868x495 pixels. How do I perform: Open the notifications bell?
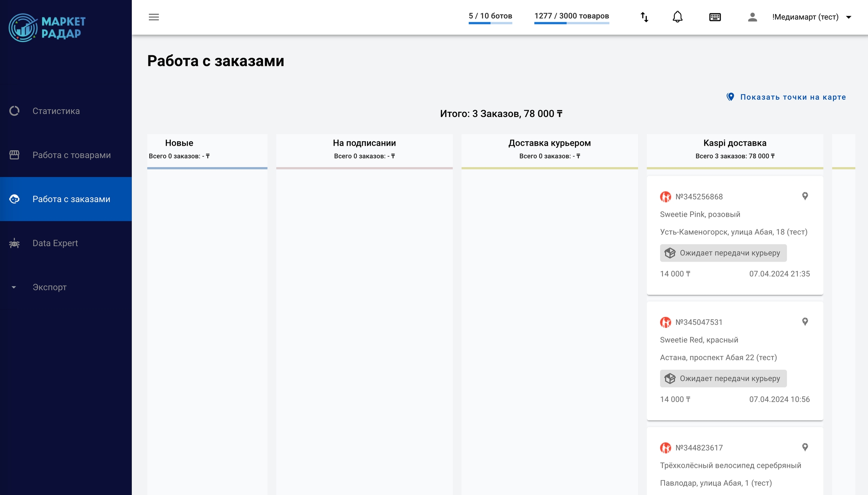point(677,17)
